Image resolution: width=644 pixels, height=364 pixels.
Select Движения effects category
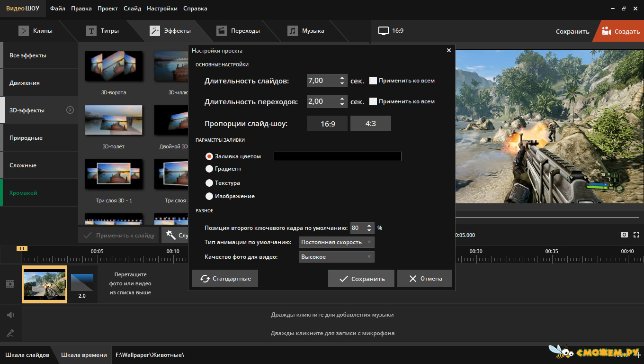[39, 83]
